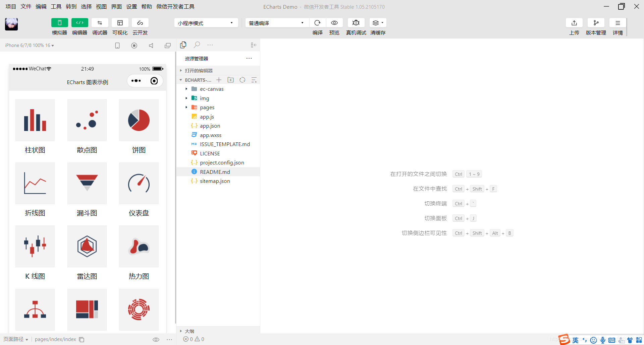The height and width of the screenshot is (345, 644).
Task: Create a new folder in ECHARTS project
Action: (x=230, y=80)
